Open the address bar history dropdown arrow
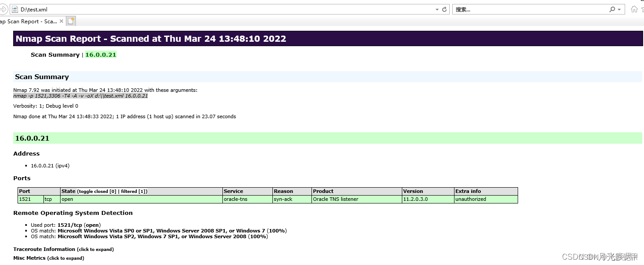This screenshot has height=265, width=644. pyautogui.click(x=437, y=9)
